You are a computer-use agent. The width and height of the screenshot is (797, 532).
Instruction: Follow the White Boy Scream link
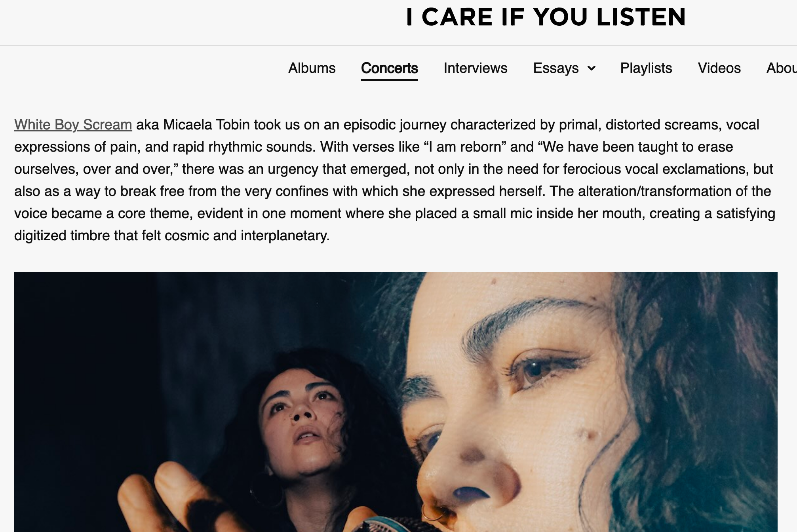tap(73, 125)
